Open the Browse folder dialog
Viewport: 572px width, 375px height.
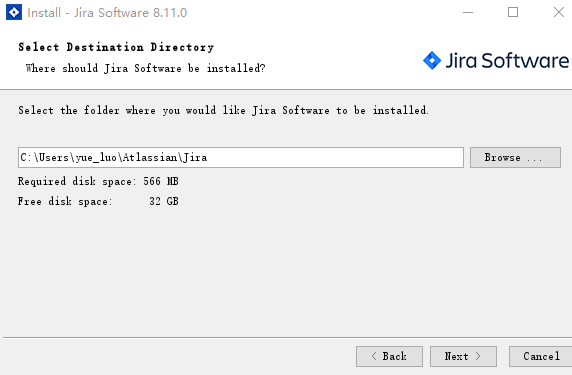click(515, 158)
